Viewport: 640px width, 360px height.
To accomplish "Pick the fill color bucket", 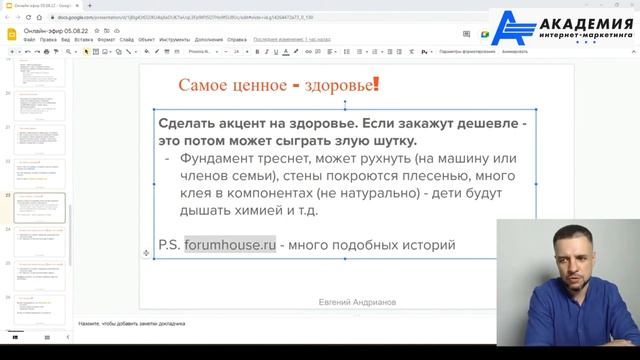I will pos(147,52).
